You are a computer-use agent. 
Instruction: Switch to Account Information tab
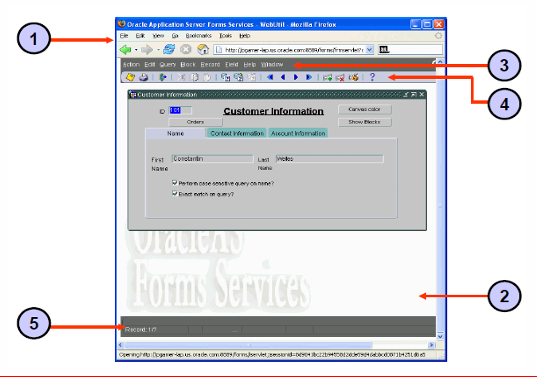point(298,133)
